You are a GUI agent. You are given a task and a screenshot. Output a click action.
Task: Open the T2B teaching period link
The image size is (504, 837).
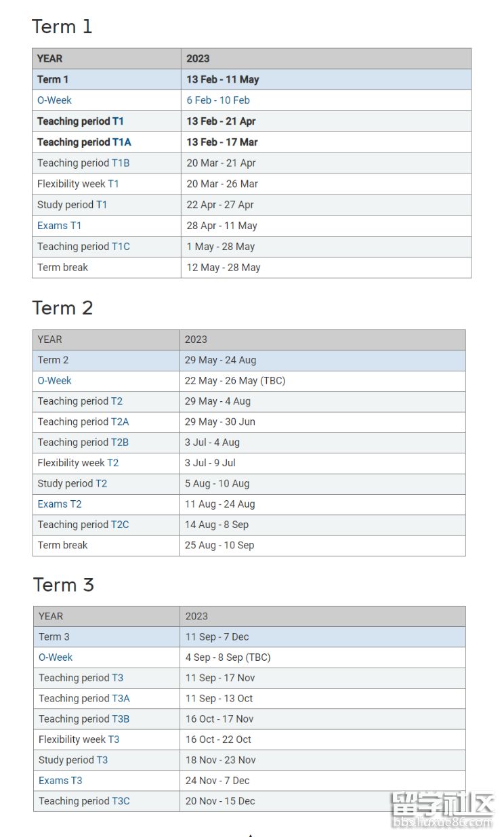(x=120, y=443)
